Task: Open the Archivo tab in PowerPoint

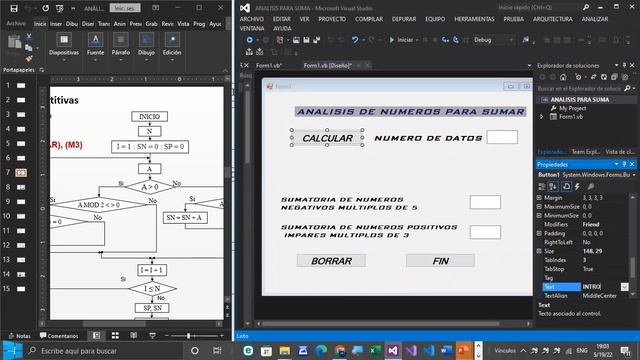Action: (x=16, y=24)
